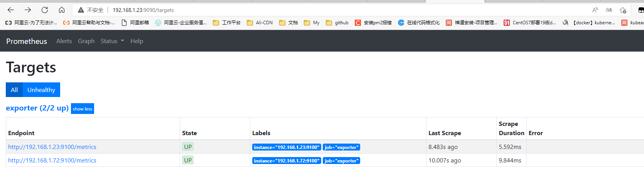Add this page to favorites
This screenshot has height=169, width=644.
point(623,10)
